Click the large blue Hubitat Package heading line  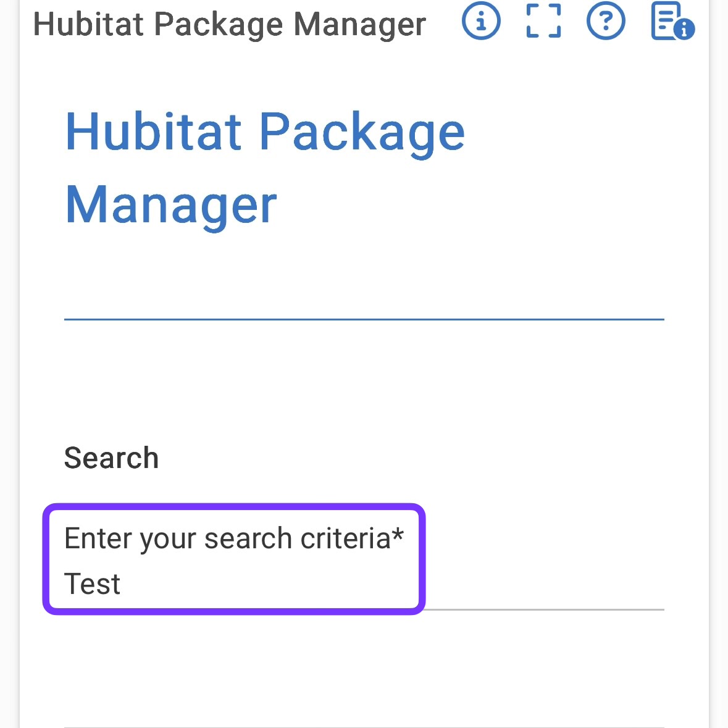coord(265,132)
